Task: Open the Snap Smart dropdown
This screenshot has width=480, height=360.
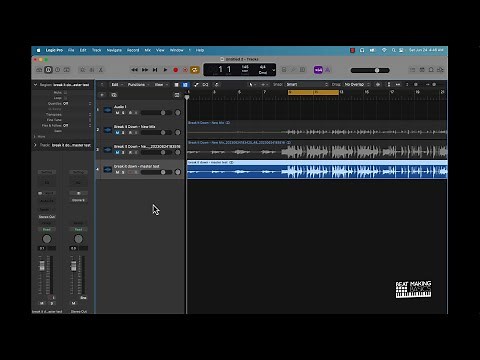Action: point(307,85)
